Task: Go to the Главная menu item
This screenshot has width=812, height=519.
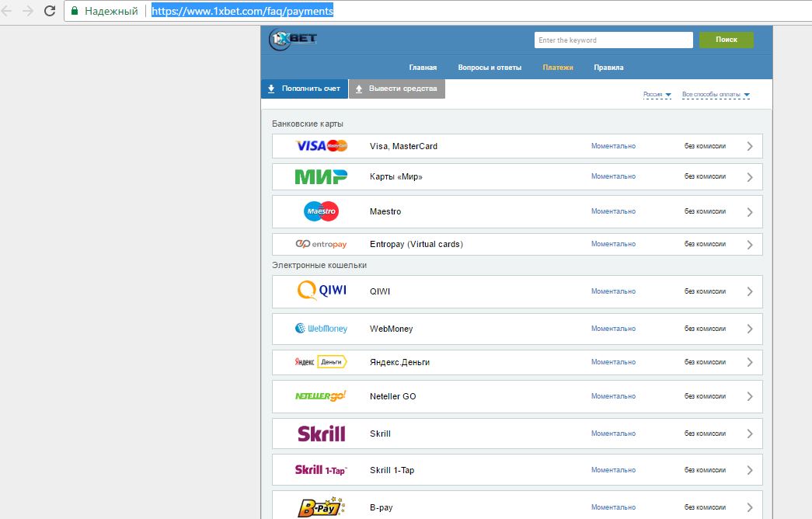Action: coord(423,68)
